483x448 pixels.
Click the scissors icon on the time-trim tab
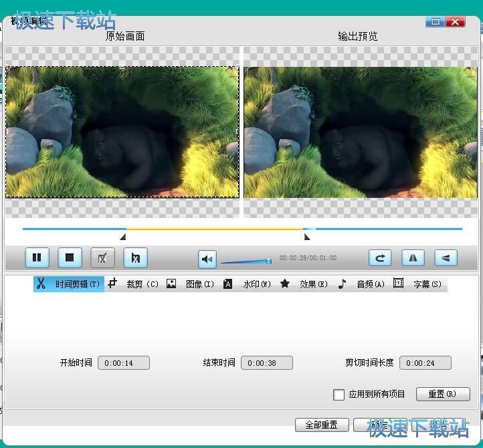click(x=41, y=284)
